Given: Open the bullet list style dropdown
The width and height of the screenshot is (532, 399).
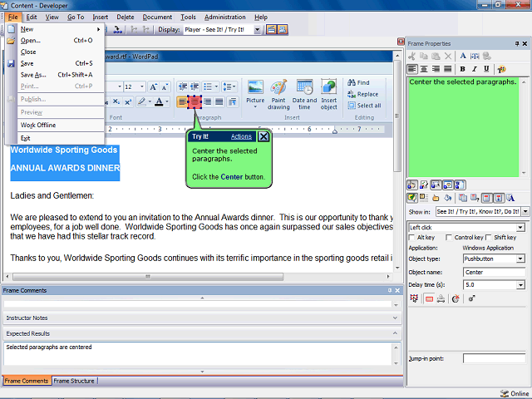Looking at the screenshot, I should point(216,86).
